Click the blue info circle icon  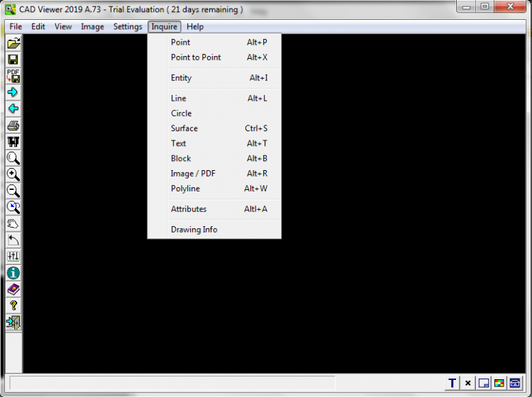[x=13, y=273]
